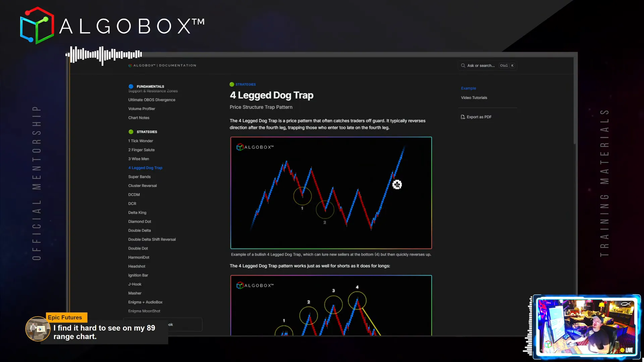Open the DCDM strategy page
This screenshot has height=362, width=644.
(x=134, y=195)
